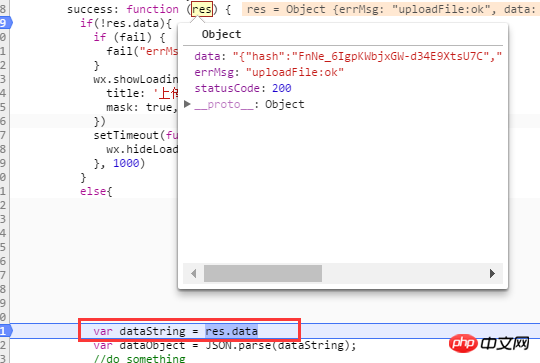The width and height of the screenshot is (540, 363).
Task: Click the 1000 timeout value
Action: coord(126,163)
